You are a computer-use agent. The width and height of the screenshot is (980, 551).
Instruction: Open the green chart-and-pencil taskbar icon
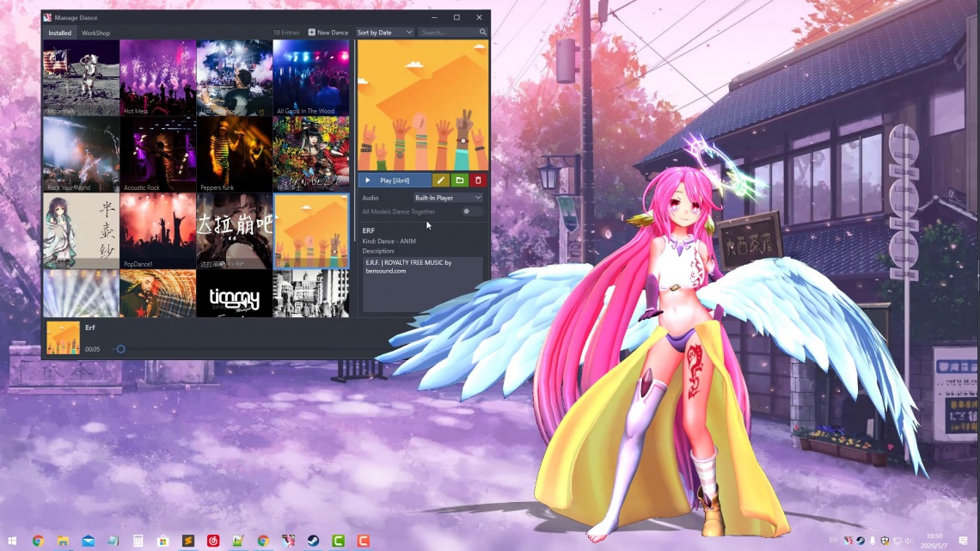click(x=238, y=541)
